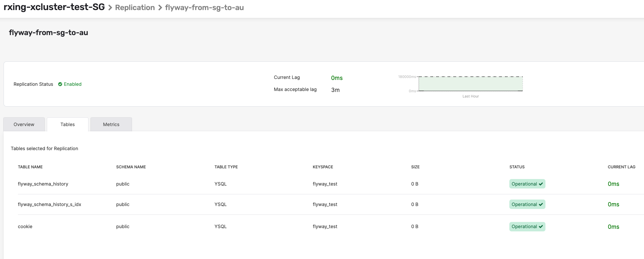
Task: Click the flyway-from-sg-to-au page title
Action: tap(48, 32)
